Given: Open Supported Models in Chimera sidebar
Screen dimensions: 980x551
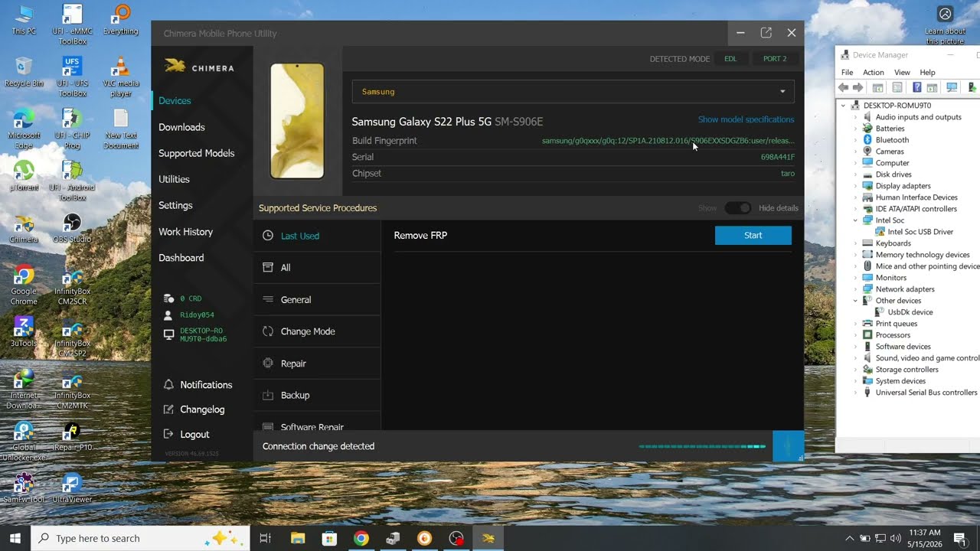Looking at the screenshot, I should [196, 153].
